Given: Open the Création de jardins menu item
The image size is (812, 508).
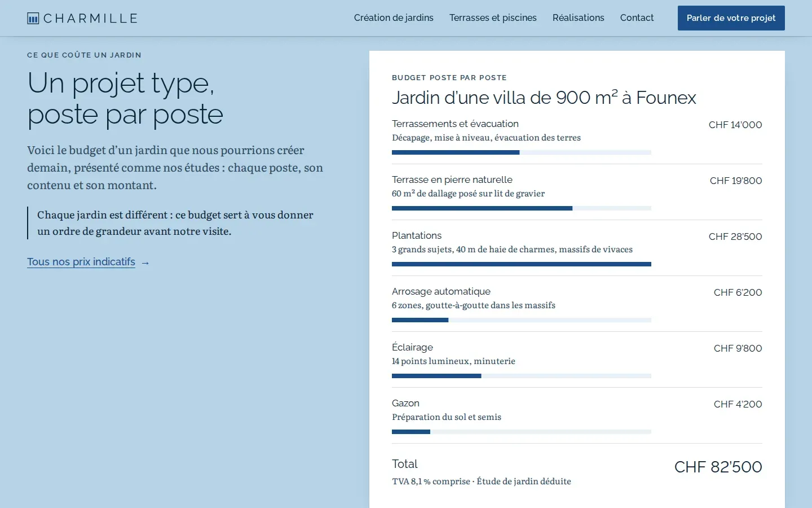Looking at the screenshot, I should click(394, 18).
